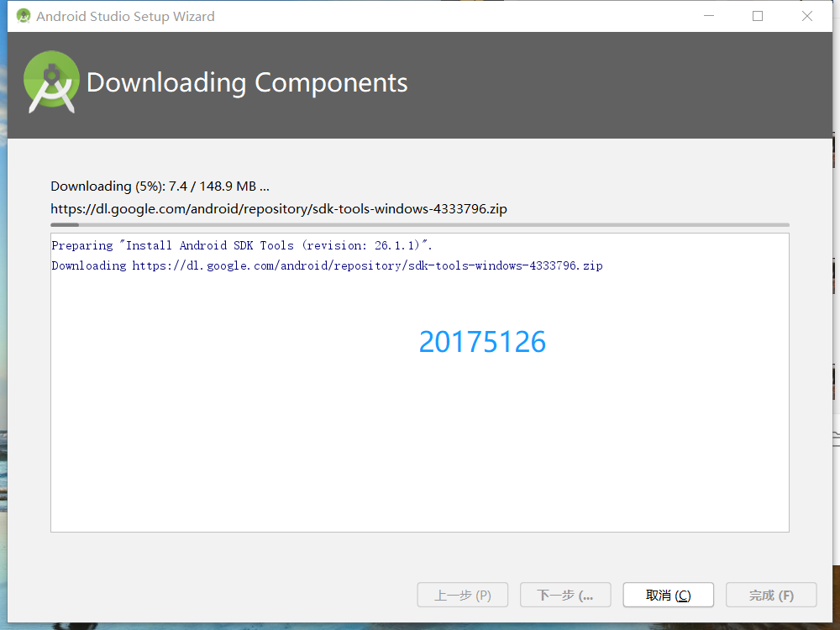Click the 'Preparing Install Android SDK Tools' log line

[242, 245]
